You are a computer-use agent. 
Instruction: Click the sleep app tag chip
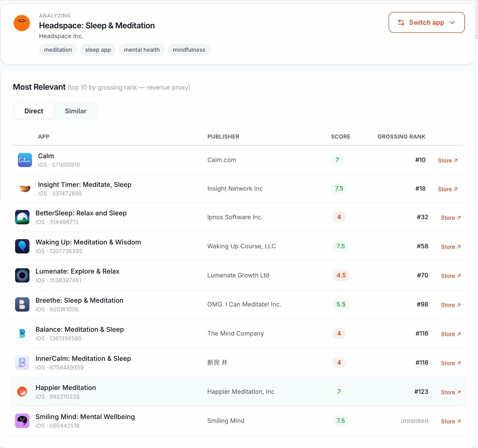(x=98, y=50)
